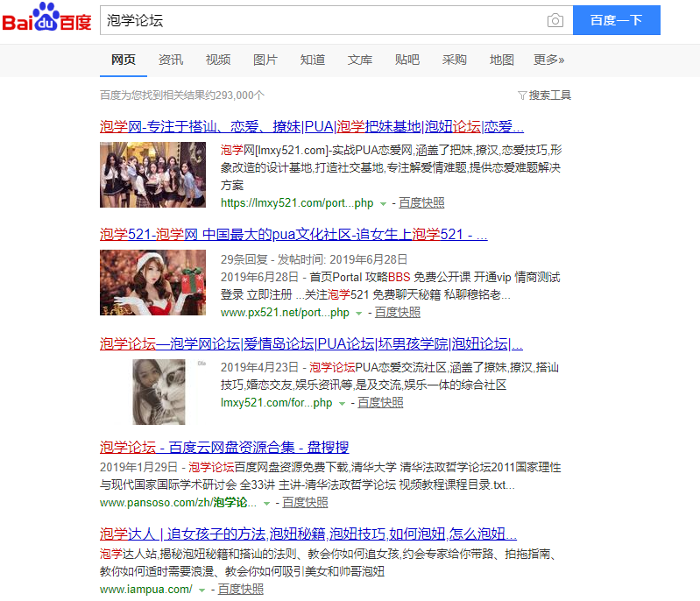Screen dimensions: 700x601
Task: Open URL www.iampua.com/
Action: [146, 590]
